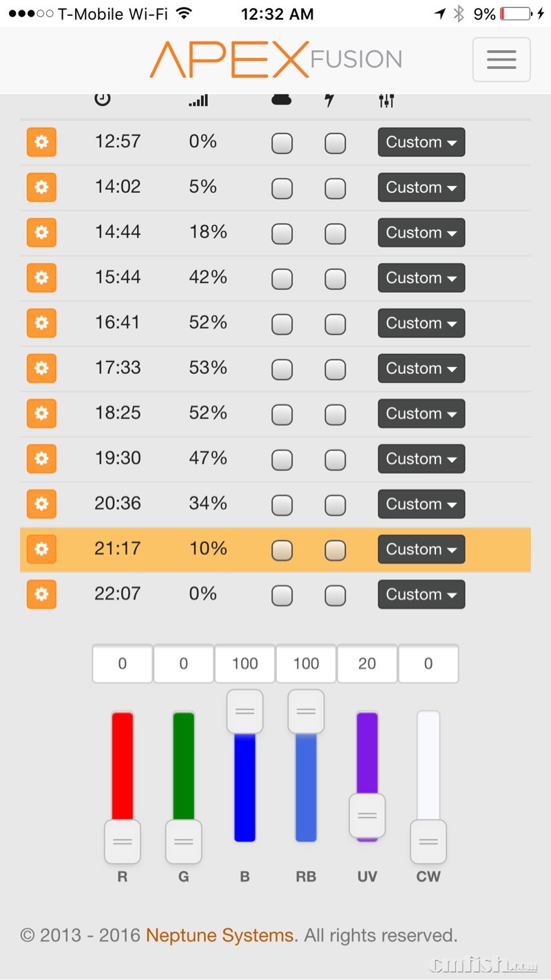Click gear icon for 22:07 entry

tap(41, 594)
